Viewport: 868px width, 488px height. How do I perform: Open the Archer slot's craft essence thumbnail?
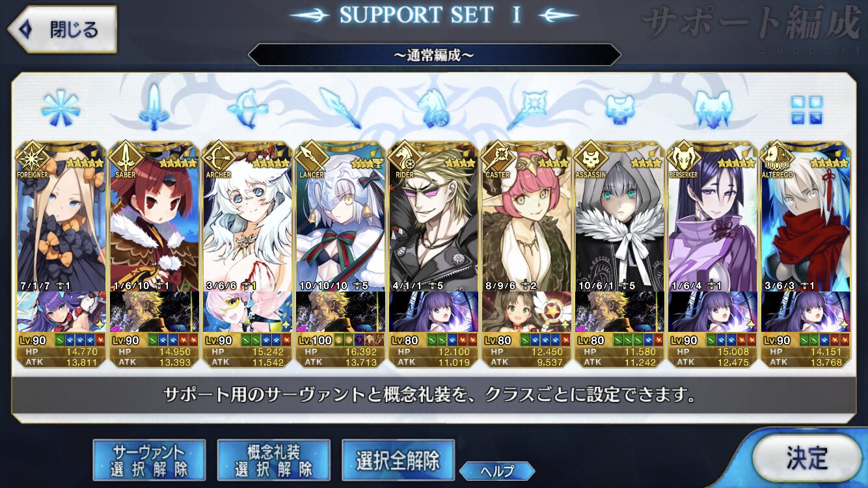(x=247, y=312)
